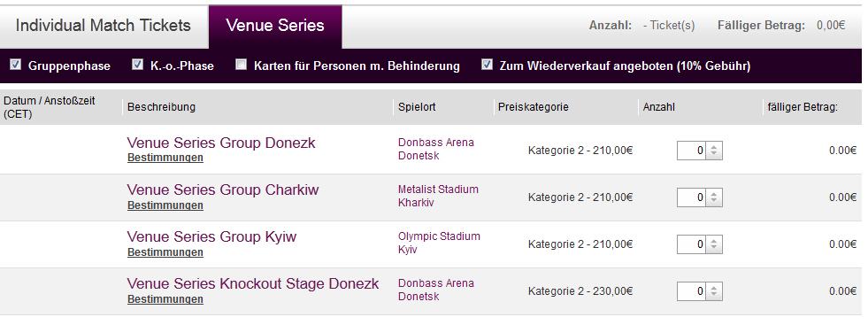This screenshot has width=868, height=325.
Task: Select the Venue Series tab
Action: (x=275, y=26)
